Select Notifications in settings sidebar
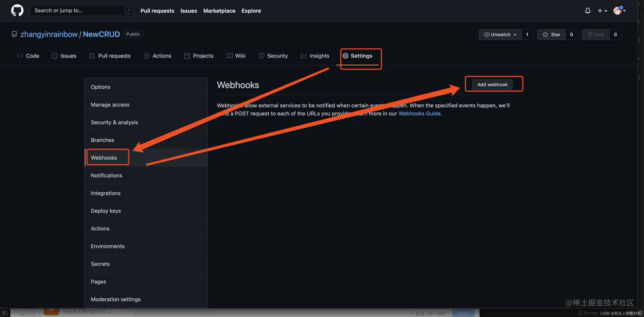The image size is (644, 317). pyautogui.click(x=146, y=175)
